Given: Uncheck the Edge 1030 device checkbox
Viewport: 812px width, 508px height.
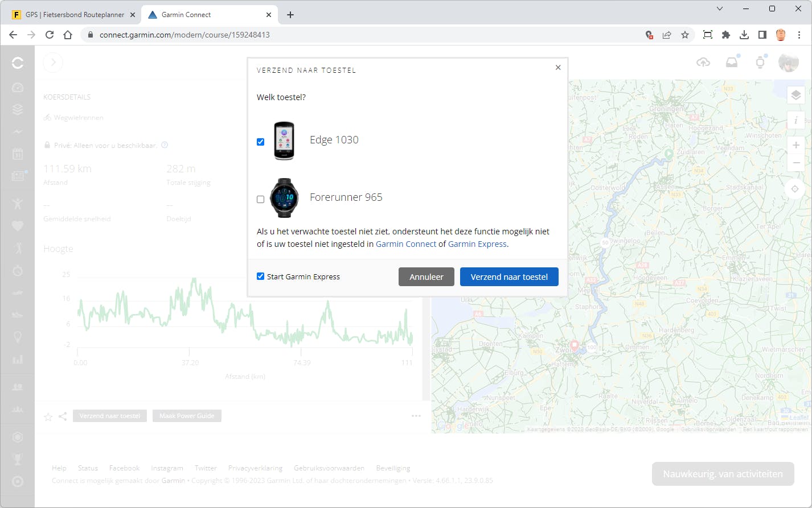Looking at the screenshot, I should pos(260,142).
